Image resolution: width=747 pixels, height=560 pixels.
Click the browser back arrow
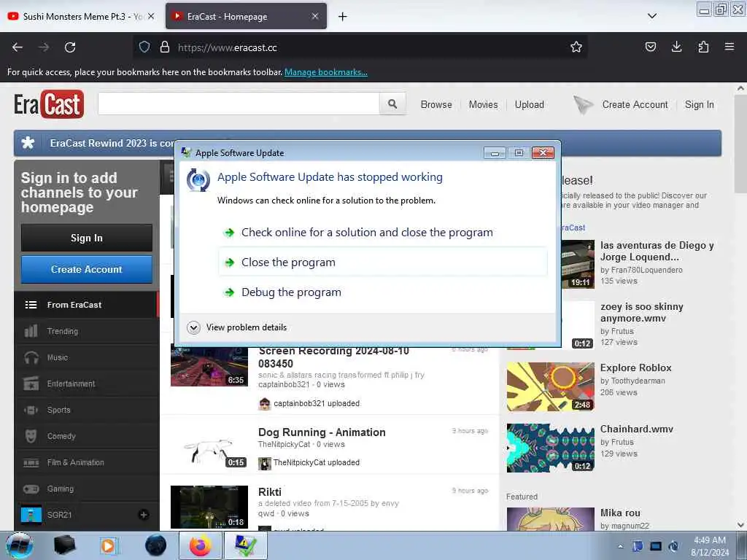click(x=18, y=47)
